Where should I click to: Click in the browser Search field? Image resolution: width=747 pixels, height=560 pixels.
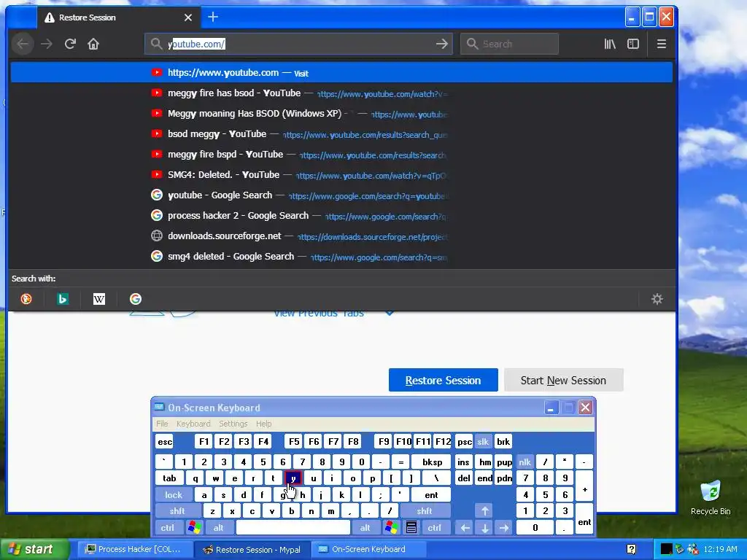(x=509, y=44)
